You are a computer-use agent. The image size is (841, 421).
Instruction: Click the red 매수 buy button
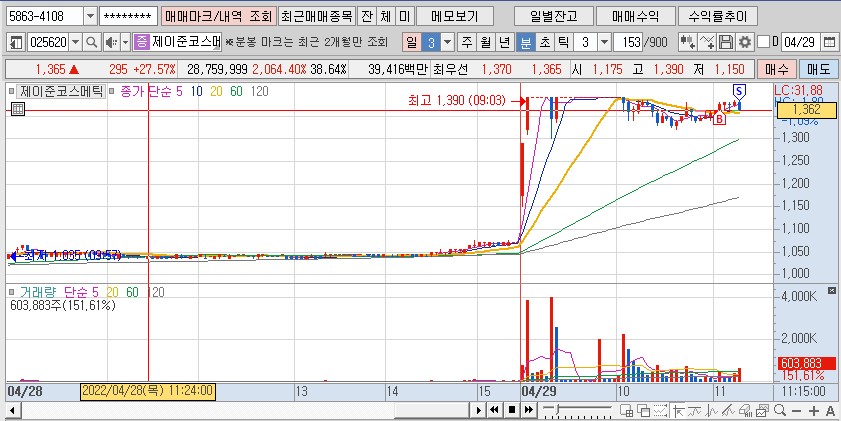[x=776, y=69]
